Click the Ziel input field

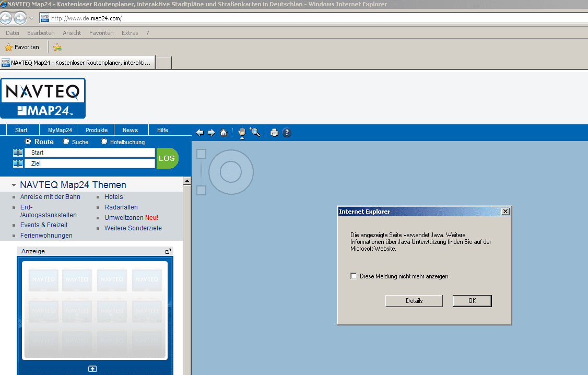pos(90,163)
